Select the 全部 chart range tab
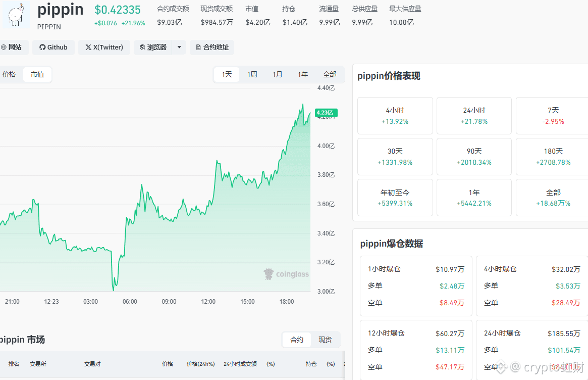Image resolution: width=588 pixels, height=380 pixels. [330, 75]
